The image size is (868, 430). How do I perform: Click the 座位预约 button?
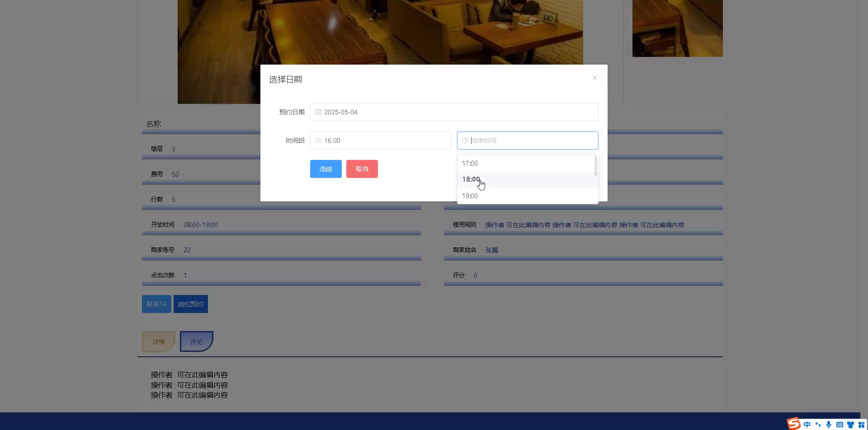click(191, 304)
